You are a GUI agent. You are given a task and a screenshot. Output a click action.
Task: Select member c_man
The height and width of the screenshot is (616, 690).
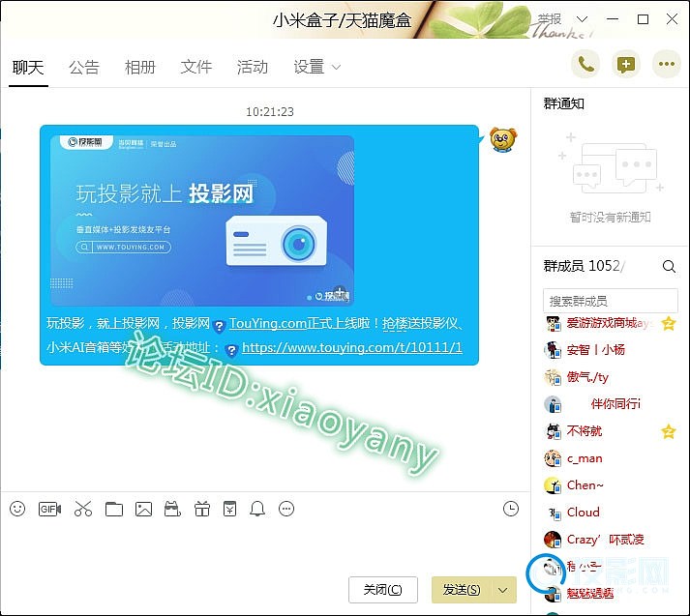pos(611,458)
